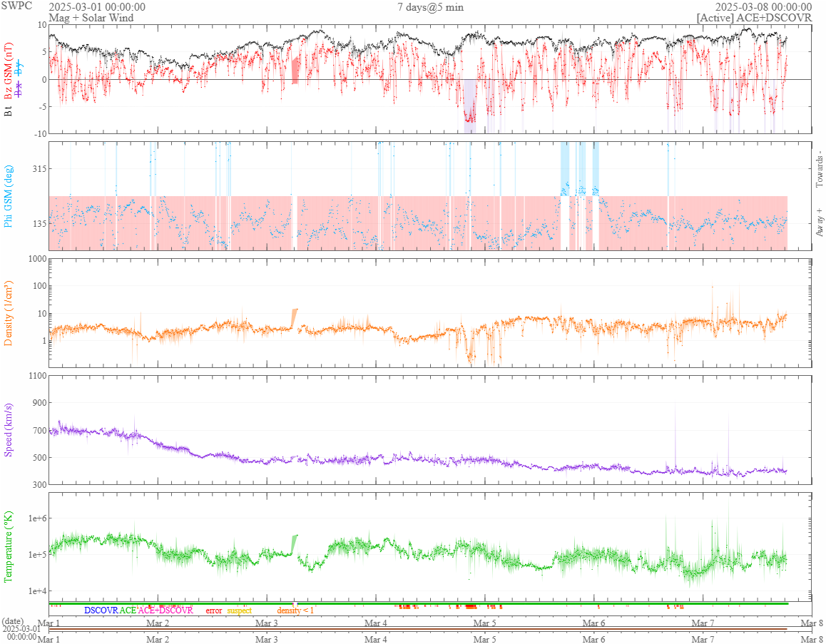Image resolution: width=826 pixels, height=644 pixels.
Task: Click the 1100 tick on the Speed panel
Action: point(37,375)
